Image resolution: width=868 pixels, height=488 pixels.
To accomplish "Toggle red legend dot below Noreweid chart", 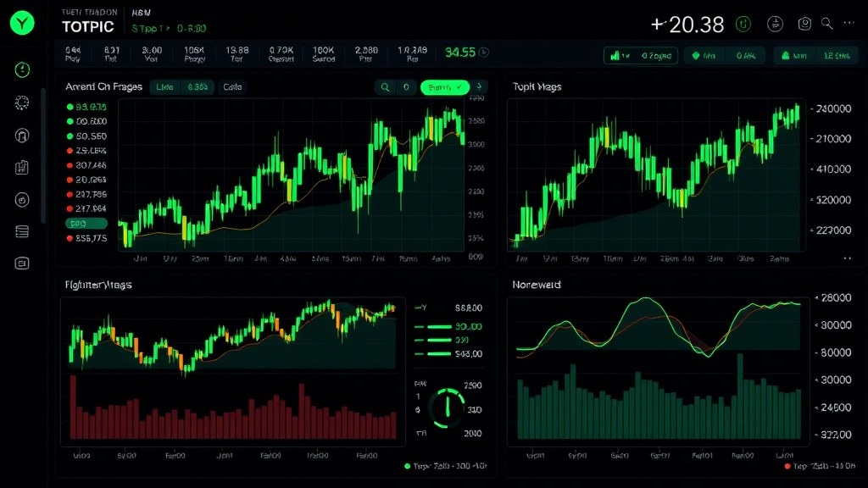I will 787,466.
